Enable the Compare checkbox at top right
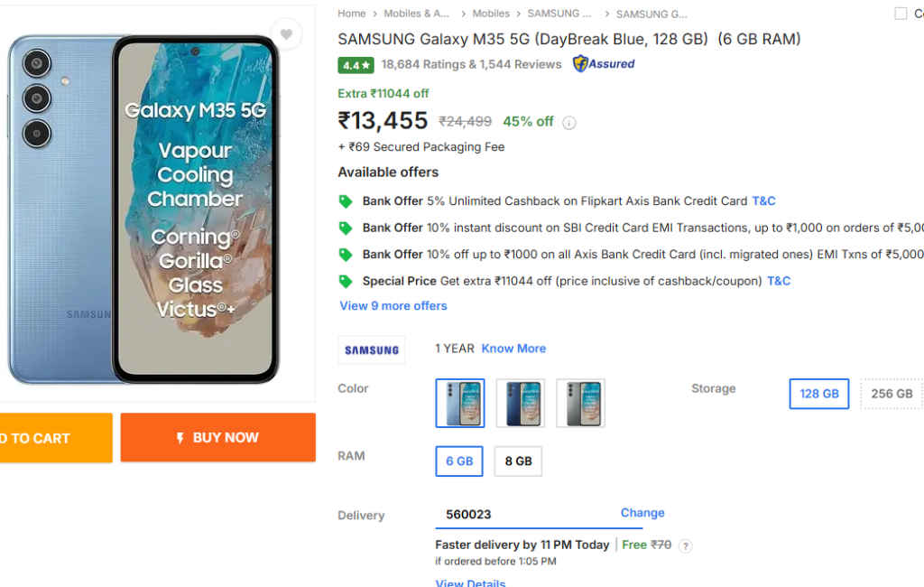This screenshot has width=924, height=587. point(900,13)
